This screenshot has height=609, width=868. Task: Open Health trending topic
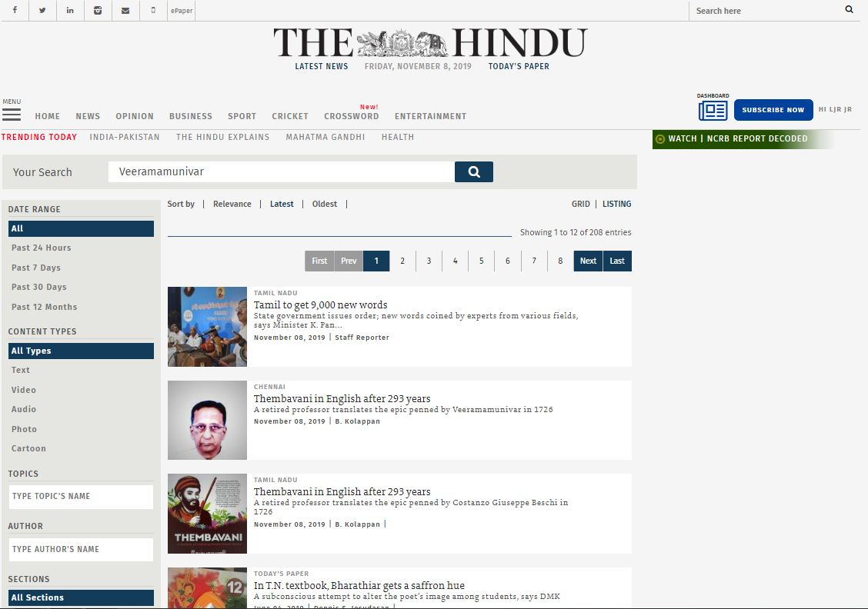coord(398,137)
